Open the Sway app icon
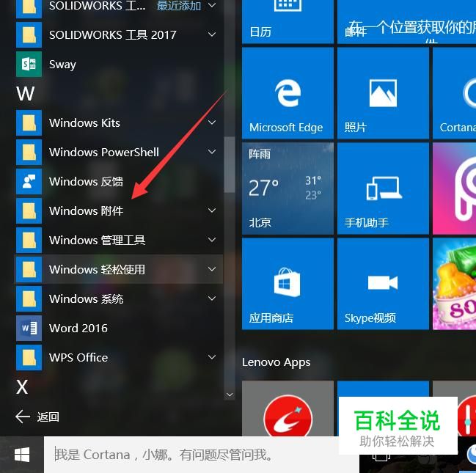This screenshot has width=476, height=473. [29, 65]
